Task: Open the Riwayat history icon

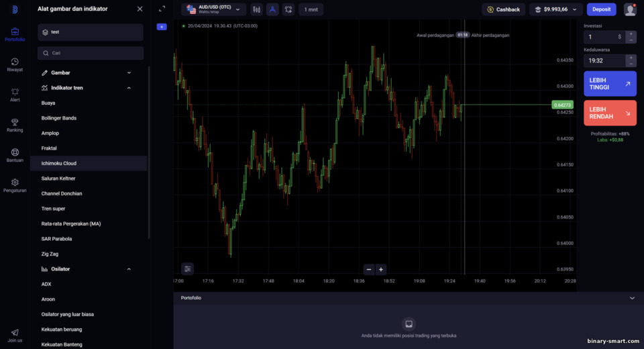Action: (15, 64)
